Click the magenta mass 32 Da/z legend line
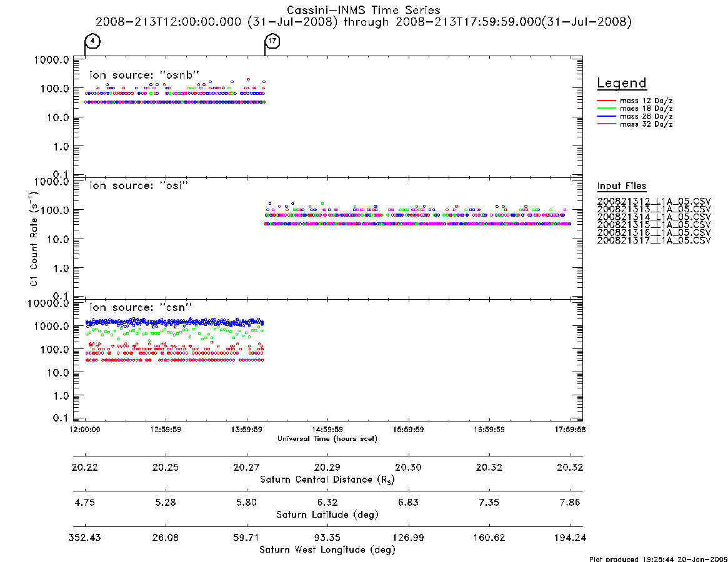Viewport: 728px width, 562px height. pos(606,124)
